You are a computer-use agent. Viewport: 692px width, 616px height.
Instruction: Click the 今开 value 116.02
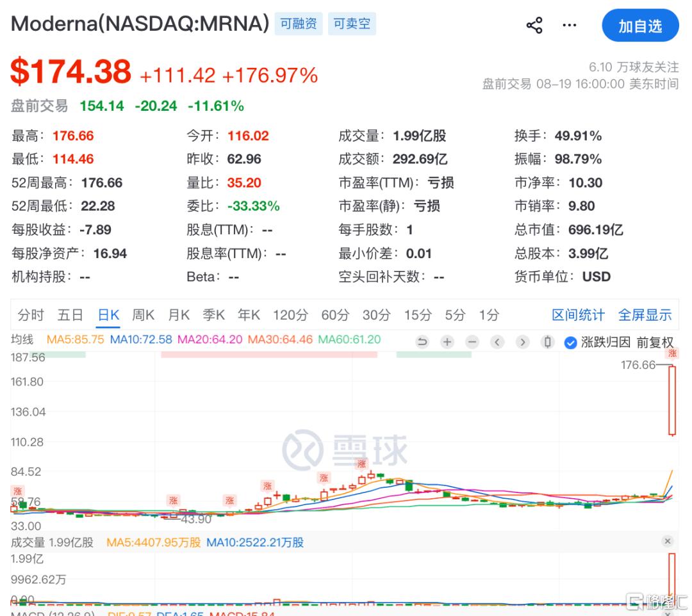pyautogui.click(x=248, y=136)
